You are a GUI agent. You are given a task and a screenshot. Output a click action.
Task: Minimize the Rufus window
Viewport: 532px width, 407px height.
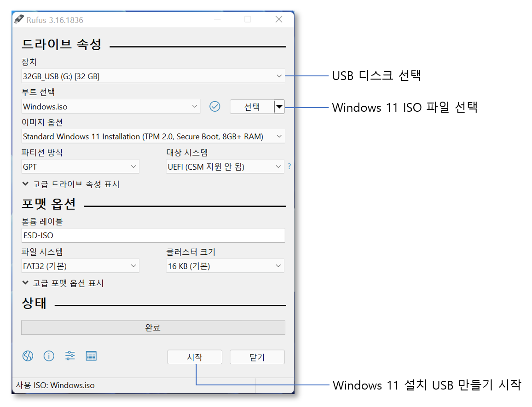tap(217, 19)
